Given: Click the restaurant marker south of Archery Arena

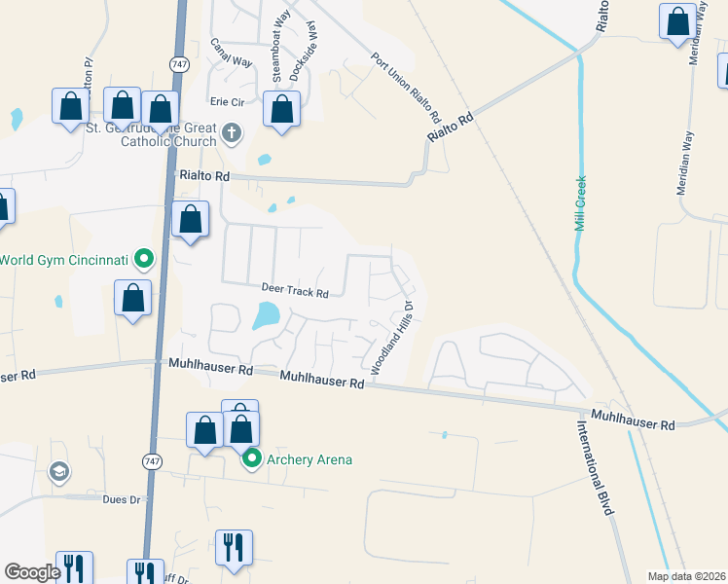Looking at the screenshot, I should tap(234, 552).
